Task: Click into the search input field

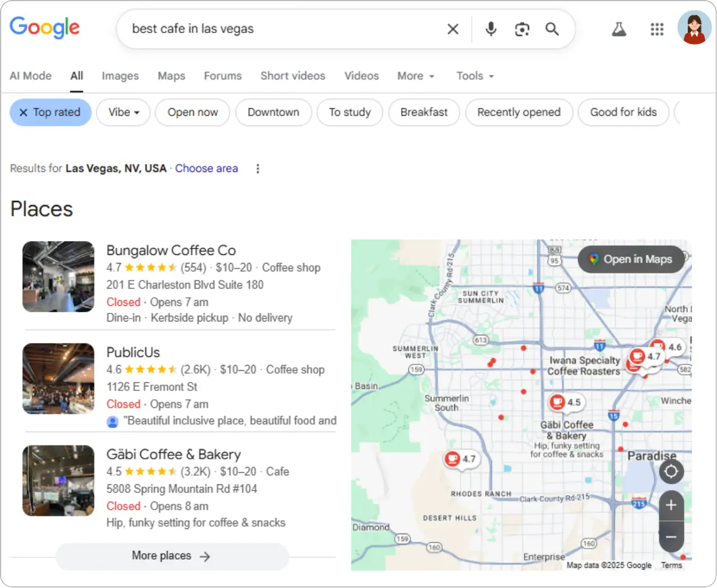Action: (x=284, y=29)
